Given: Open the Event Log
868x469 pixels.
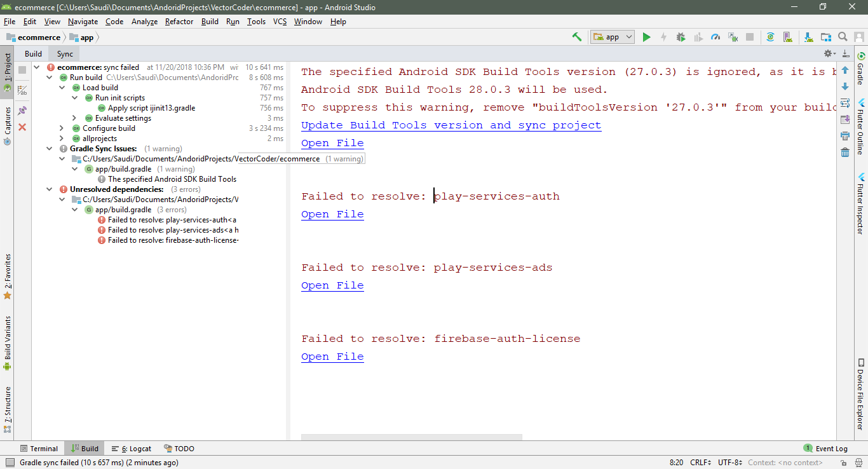Looking at the screenshot, I should pyautogui.click(x=825, y=449).
